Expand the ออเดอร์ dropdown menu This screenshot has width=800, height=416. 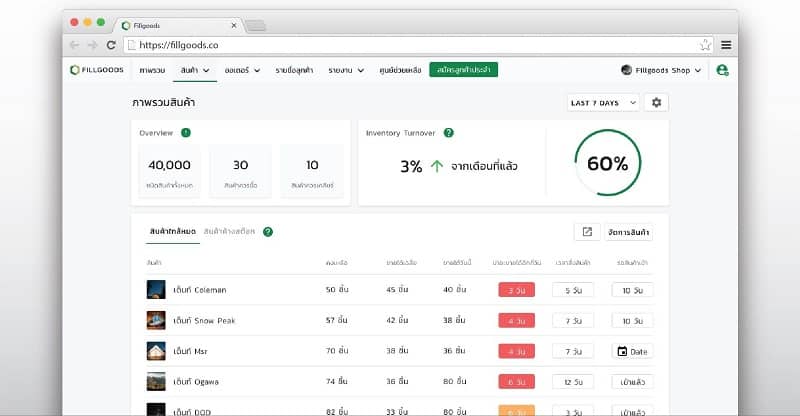coord(242,70)
